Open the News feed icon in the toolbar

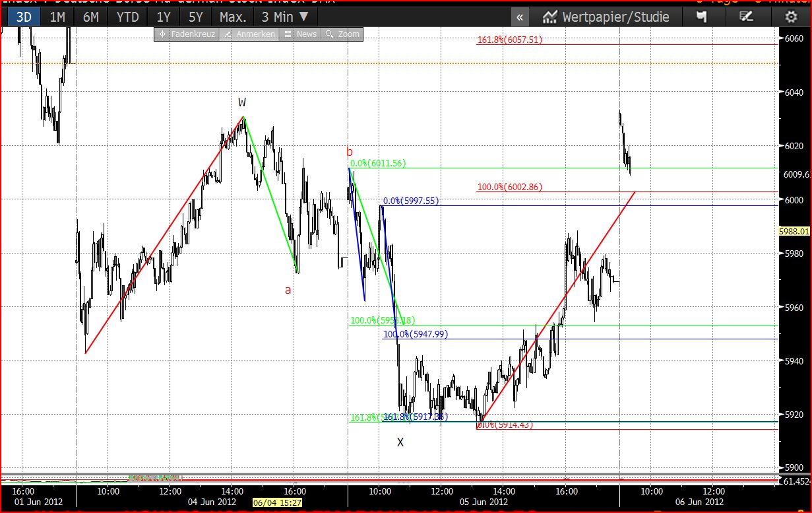click(x=301, y=34)
